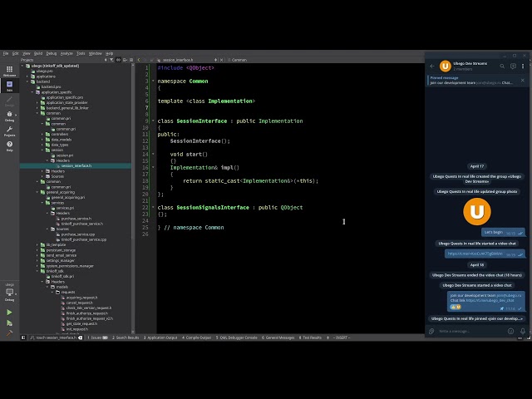Open emoji picker in Telegram message box

510,331
